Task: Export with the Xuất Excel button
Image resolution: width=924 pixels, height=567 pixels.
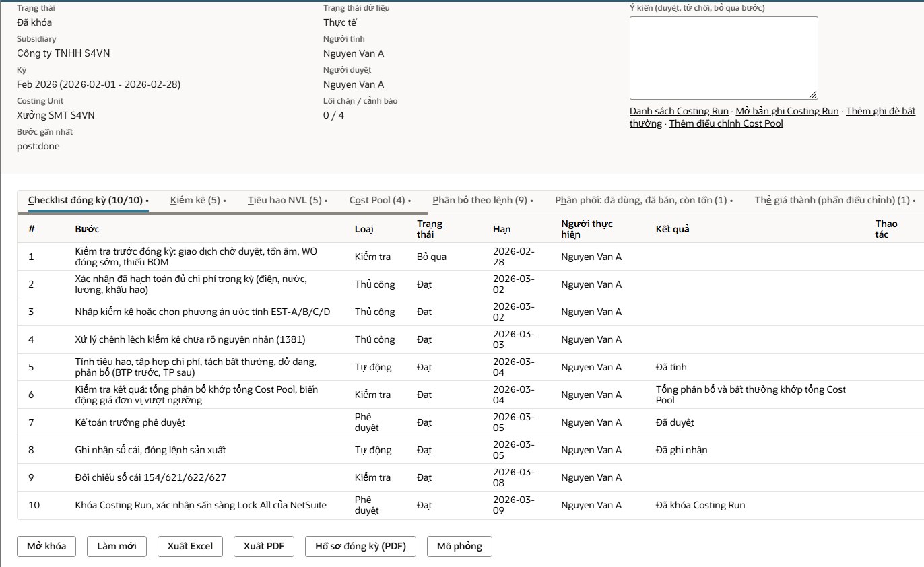Action: pos(190,546)
